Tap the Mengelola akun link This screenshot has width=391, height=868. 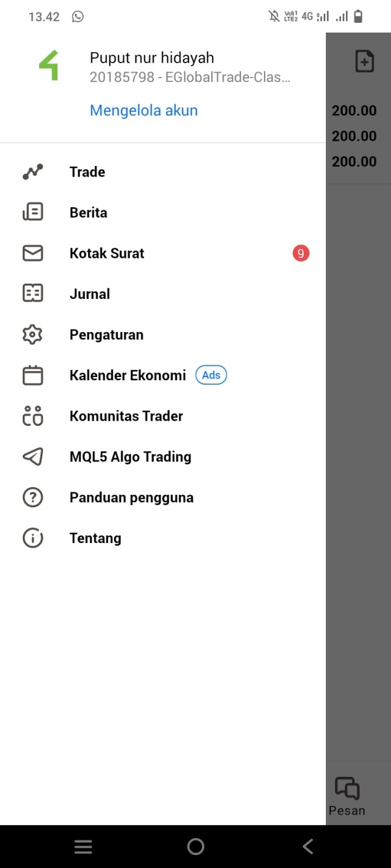(x=144, y=111)
